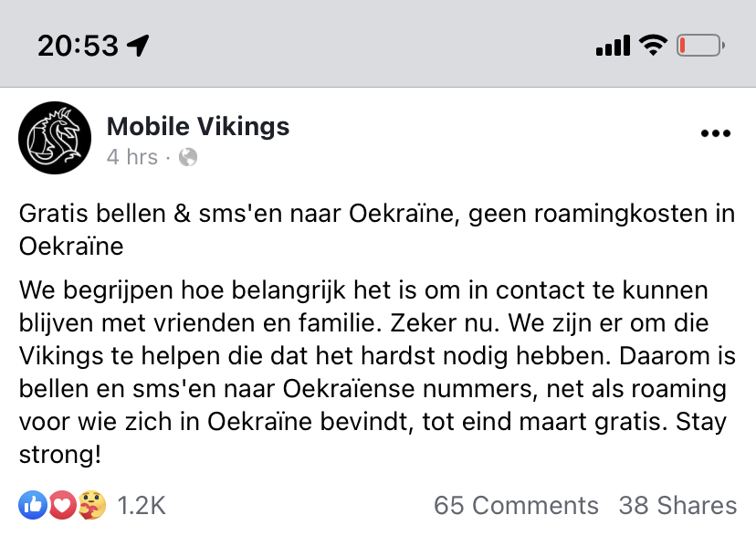Tap the 20:53 clock in status bar

78,45
